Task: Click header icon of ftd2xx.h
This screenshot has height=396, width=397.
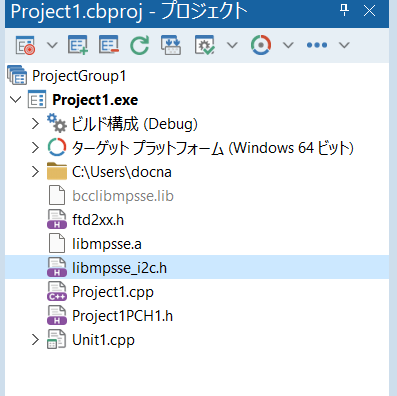Action: tap(57, 219)
